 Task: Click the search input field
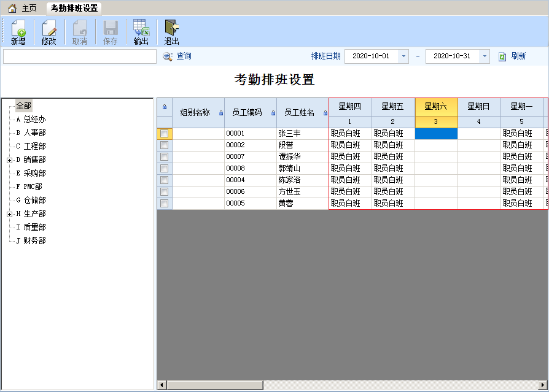tap(80, 56)
